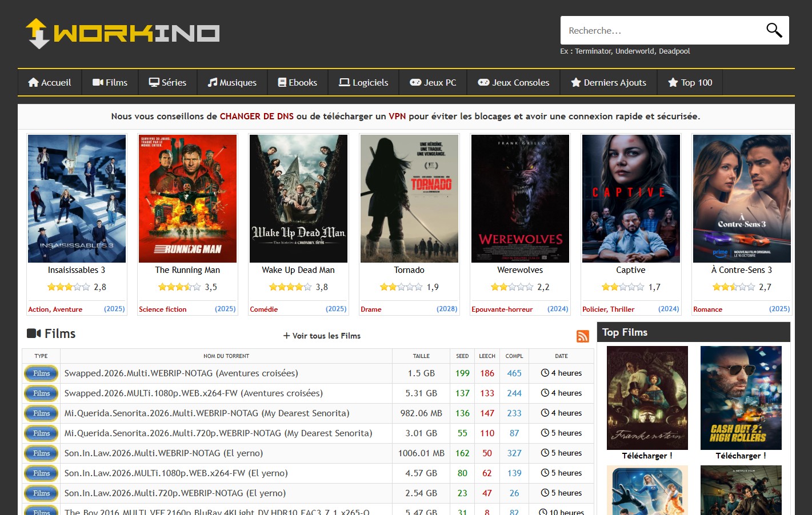
Task: Open the Jeux PC menu item
Action: coord(433,82)
